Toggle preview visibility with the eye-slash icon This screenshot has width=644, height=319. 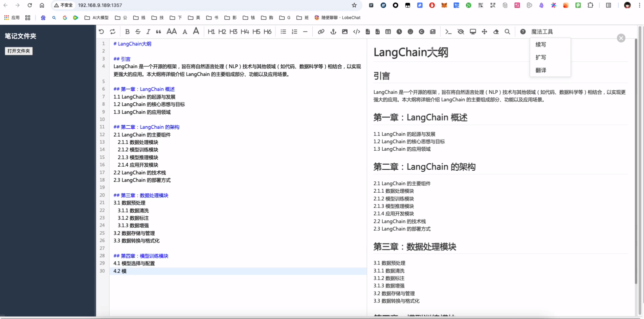tap(461, 31)
